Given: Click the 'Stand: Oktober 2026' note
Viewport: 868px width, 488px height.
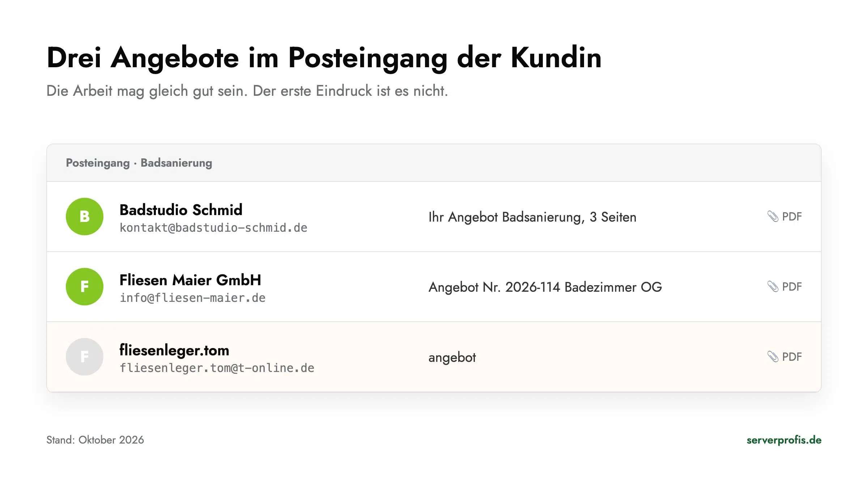Looking at the screenshot, I should pos(95,440).
